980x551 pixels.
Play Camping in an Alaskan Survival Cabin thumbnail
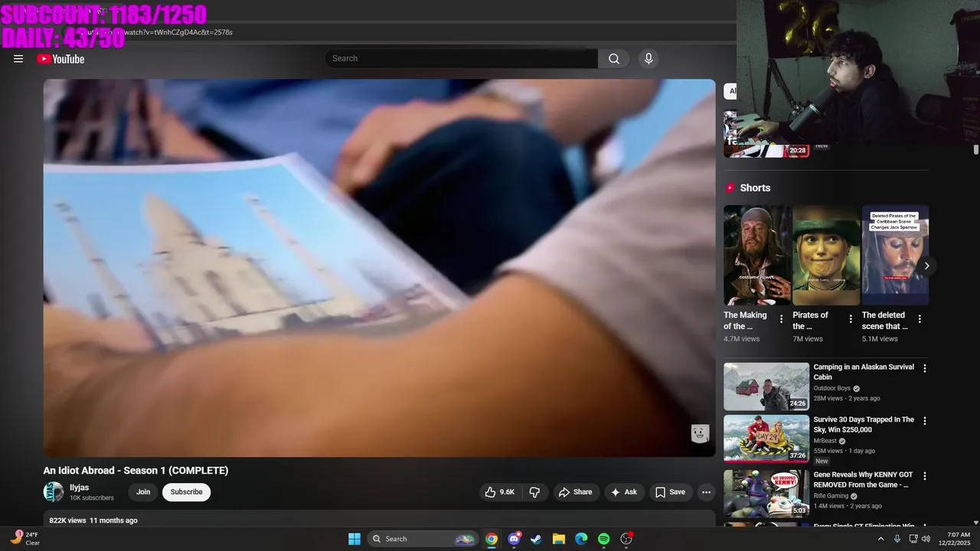tap(766, 386)
